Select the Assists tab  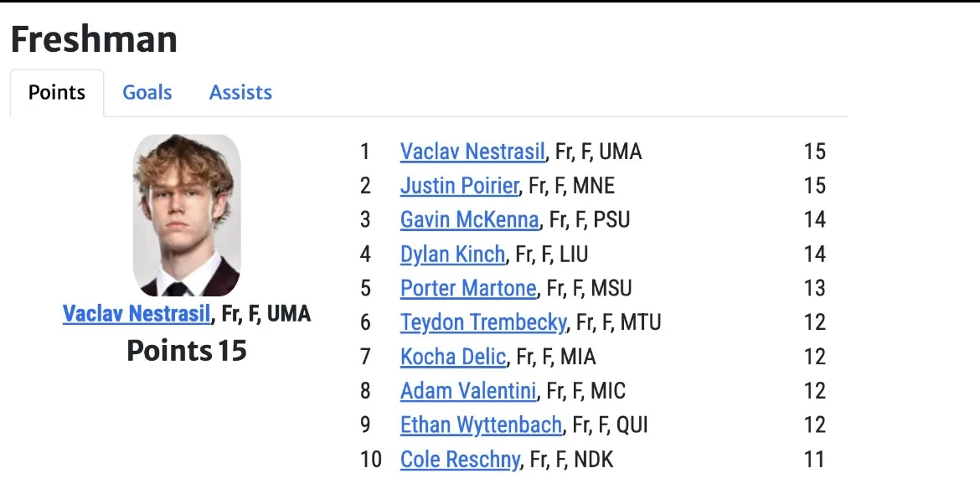(240, 92)
